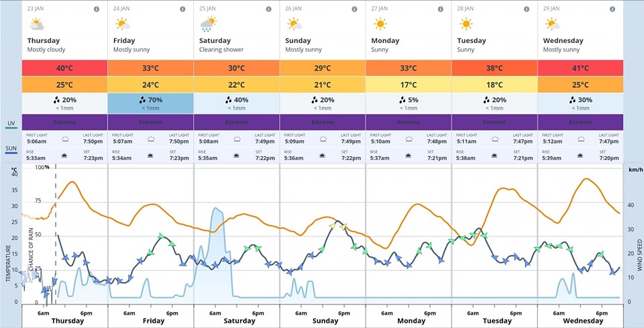Click Wednesday's mostly sunny weather icon
644x328 pixels.
point(552,24)
